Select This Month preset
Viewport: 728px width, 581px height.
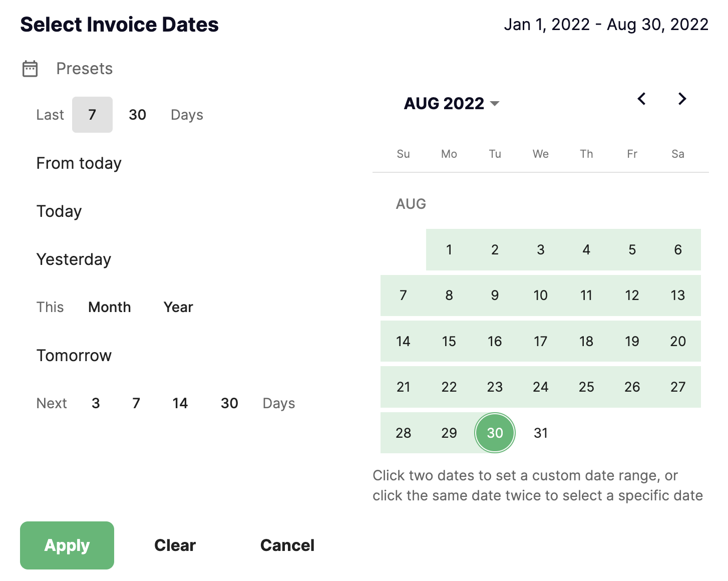tap(110, 307)
